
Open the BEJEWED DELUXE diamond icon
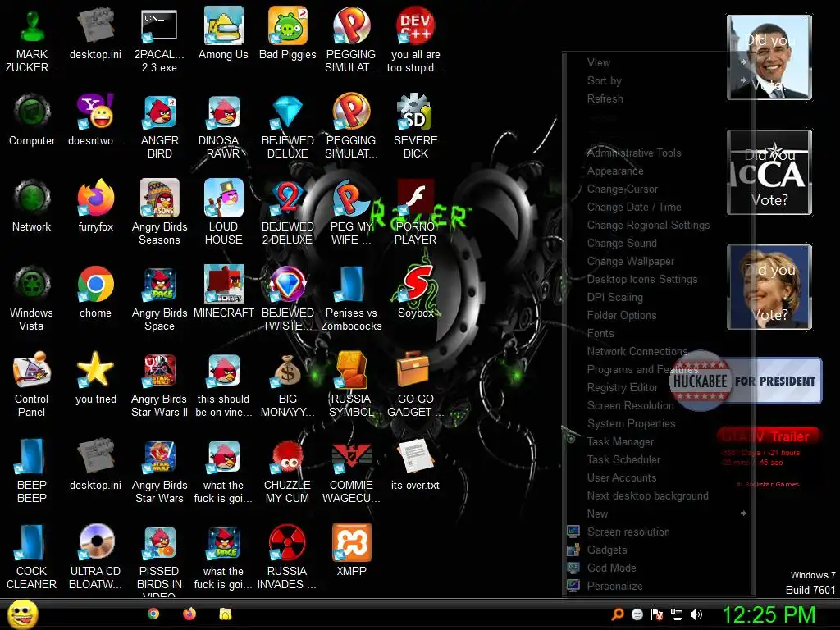[x=288, y=126]
